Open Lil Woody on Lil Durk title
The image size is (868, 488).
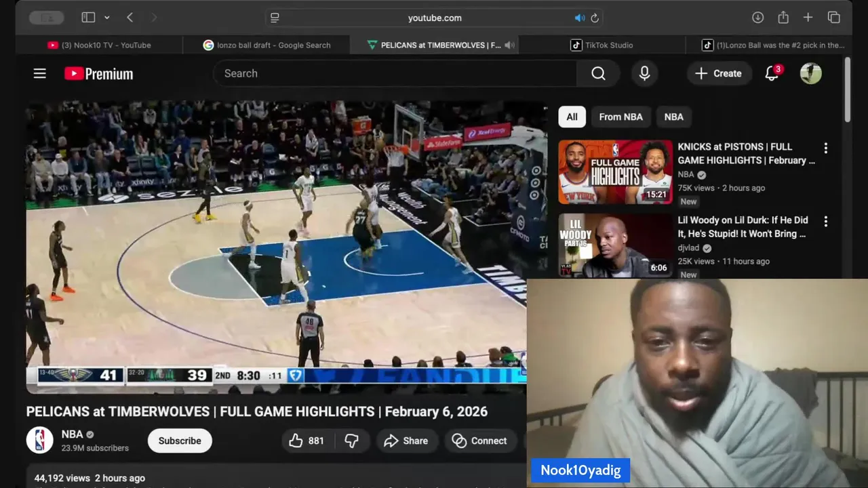tap(743, 226)
